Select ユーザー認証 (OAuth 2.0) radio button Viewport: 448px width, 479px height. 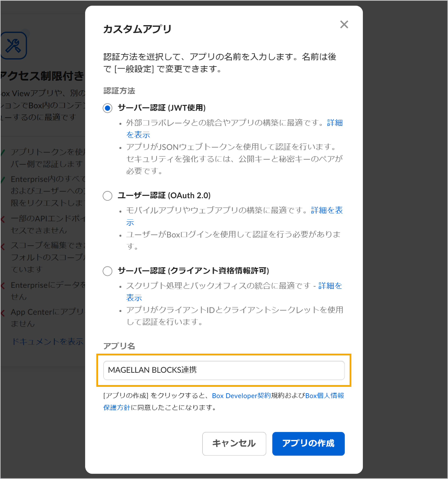pos(107,196)
